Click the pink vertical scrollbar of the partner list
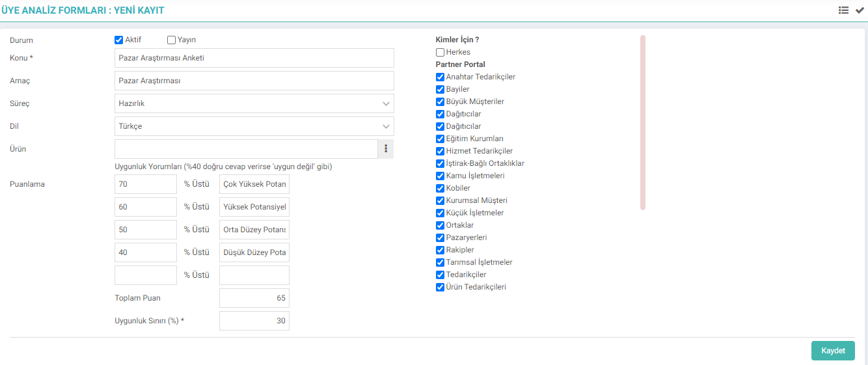The width and height of the screenshot is (868, 365). click(643, 123)
